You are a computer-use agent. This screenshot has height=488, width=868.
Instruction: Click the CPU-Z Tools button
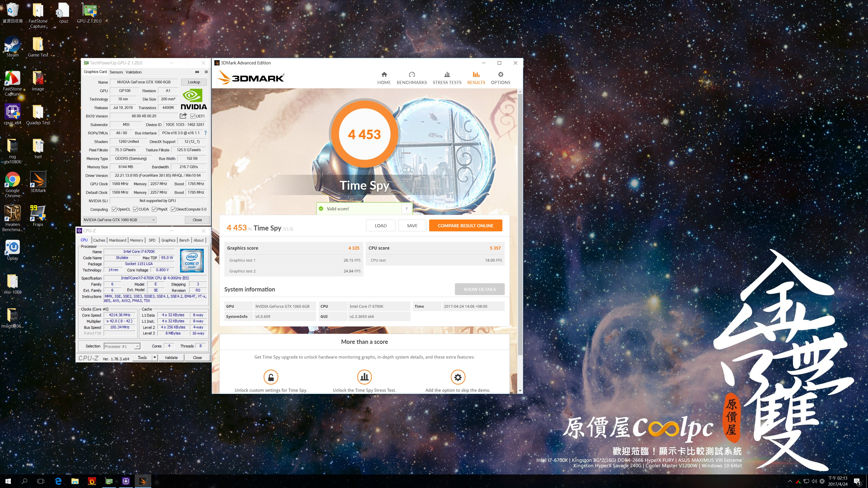tap(142, 358)
